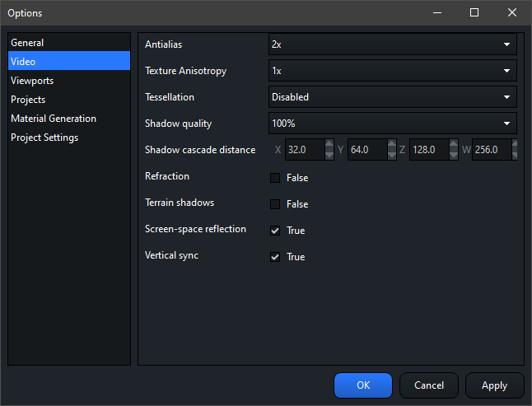Expand the Texture Anisotropy dropdown
The image size is (532, 406).
pyautogui.click(x=392, y=71)
